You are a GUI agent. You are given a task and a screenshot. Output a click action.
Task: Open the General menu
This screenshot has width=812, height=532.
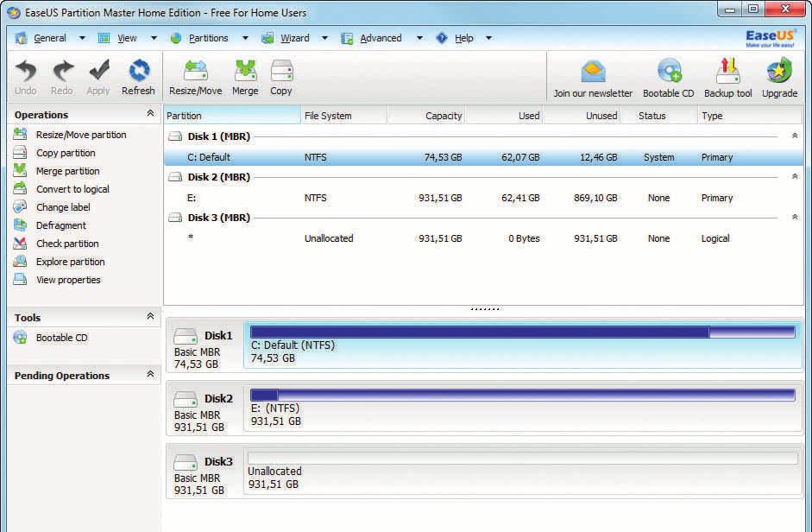(50, 38)
